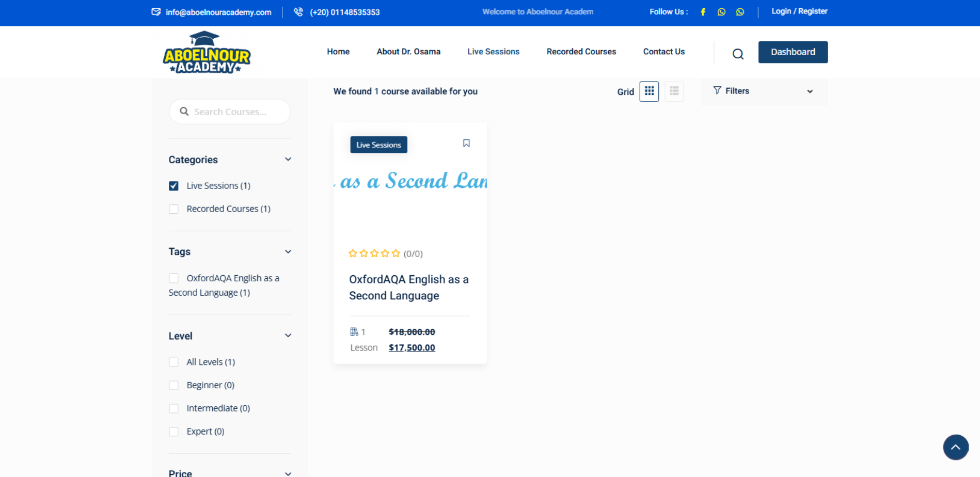Collapse the Tags section chevron
980x477 pixels.
click(288, 252)
